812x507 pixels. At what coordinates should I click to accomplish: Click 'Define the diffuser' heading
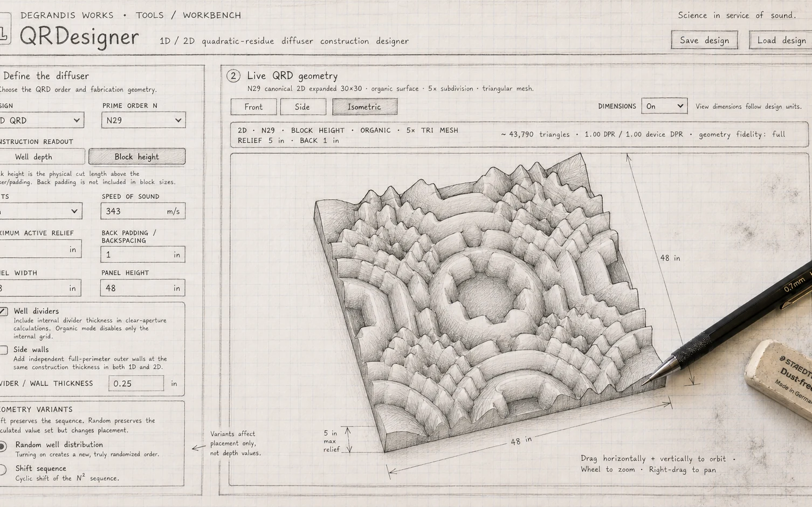[x=46, y=76]
